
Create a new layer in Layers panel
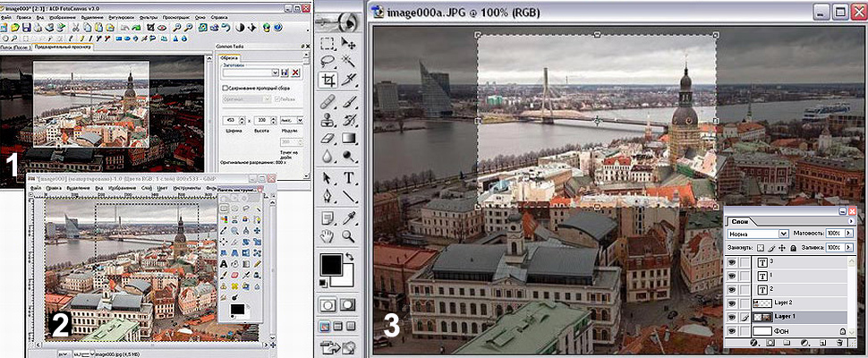point(822,343)
